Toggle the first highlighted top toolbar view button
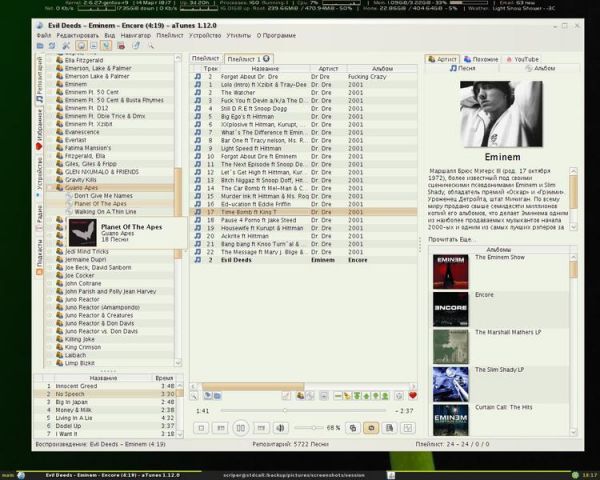This screenshot has width=600, height=480. click(81, 46)
